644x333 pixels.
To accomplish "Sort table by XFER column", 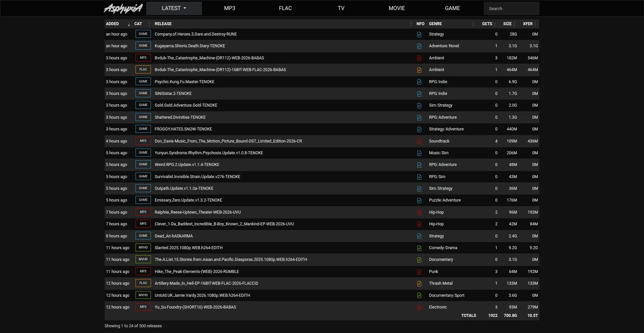I will (x=529, y=24).
